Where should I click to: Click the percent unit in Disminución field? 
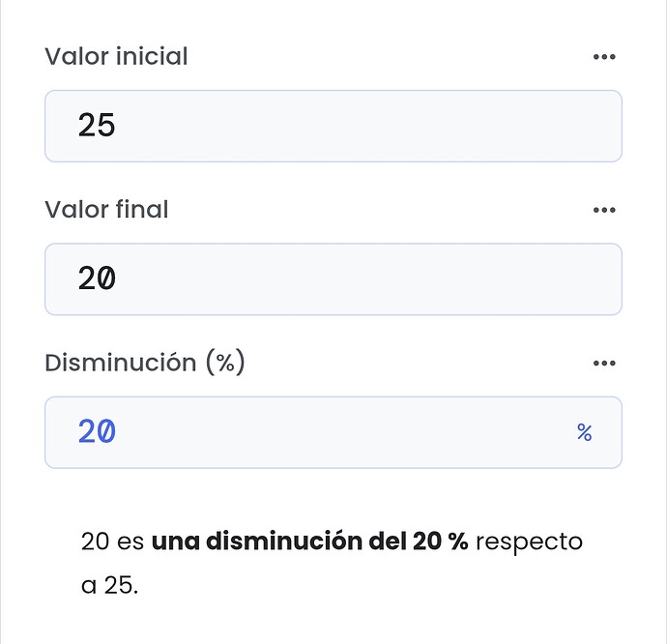(x=584, y=433)
